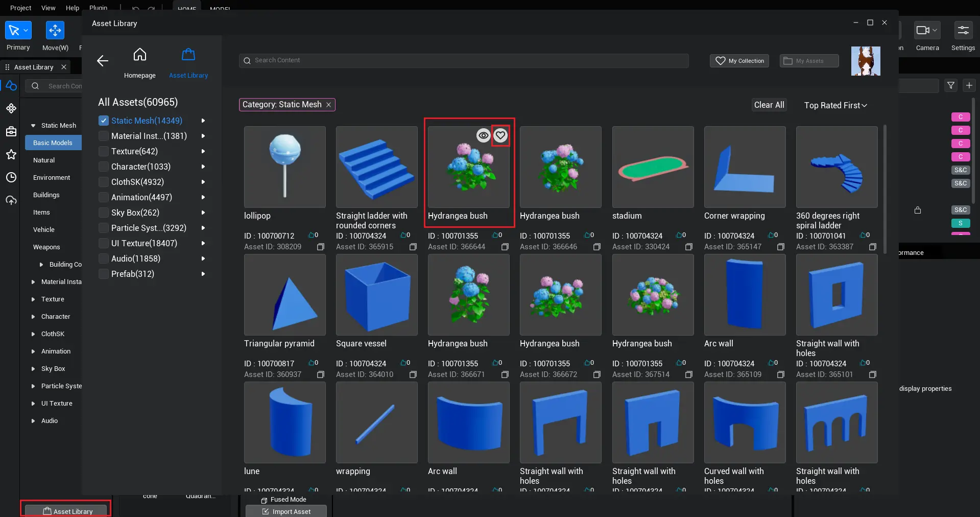Click the user avatar image
The image size is (980, 517).
click(866, 61)
